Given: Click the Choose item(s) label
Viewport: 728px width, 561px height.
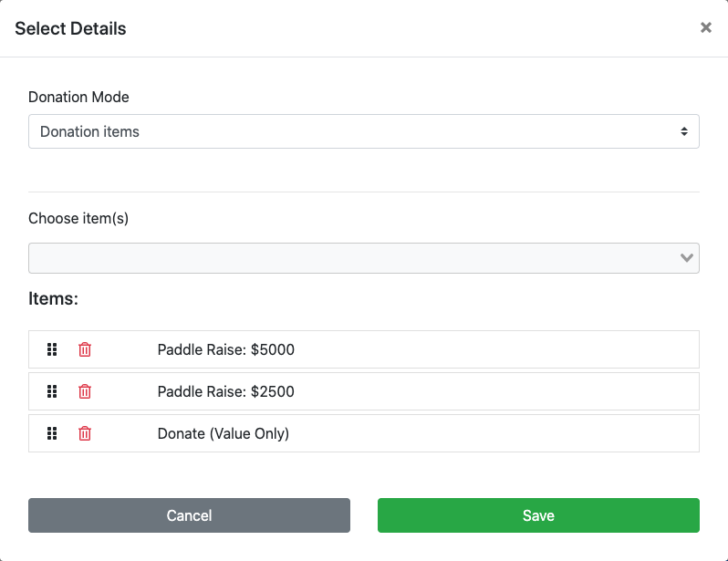Looking at the screenshot, I should [x=78, y=218].
